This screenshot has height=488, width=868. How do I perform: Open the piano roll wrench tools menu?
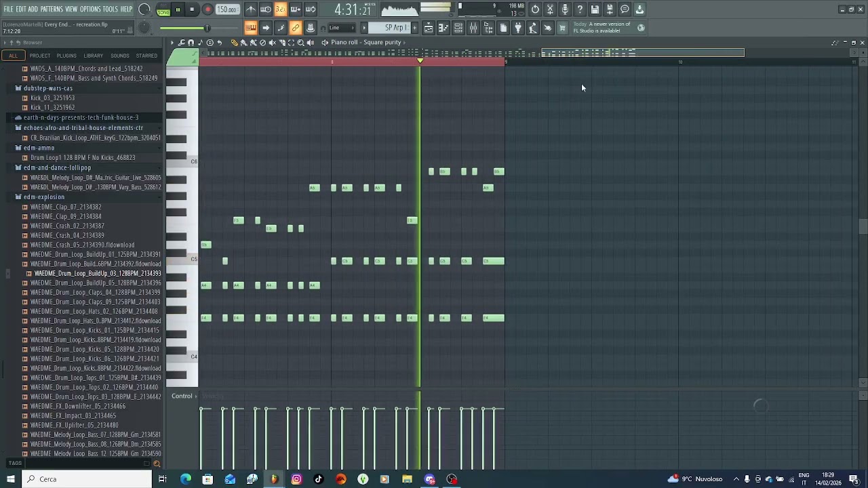181,43
